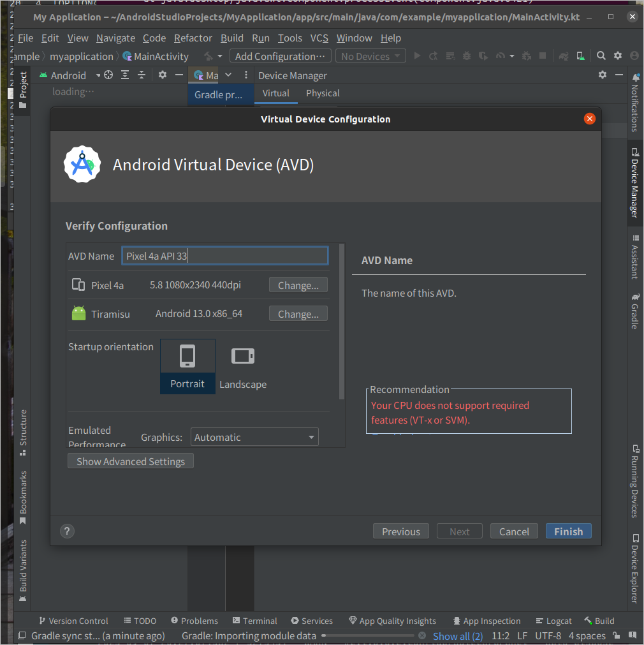Image resolution: width=644 pixels, height=645 pixels.
Task: Hide Device Manager panel with minus icon
Action: 619,75
